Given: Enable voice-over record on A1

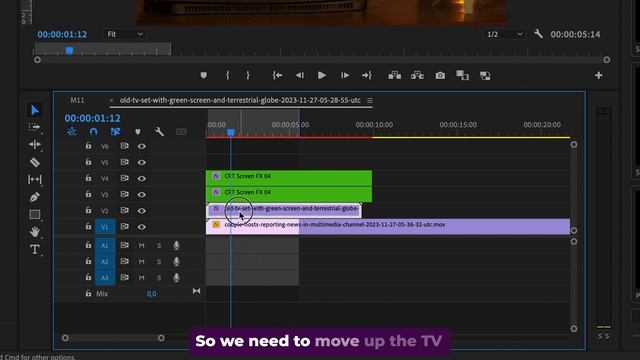Looking at the screenshot, I should (x=176, y=245).
